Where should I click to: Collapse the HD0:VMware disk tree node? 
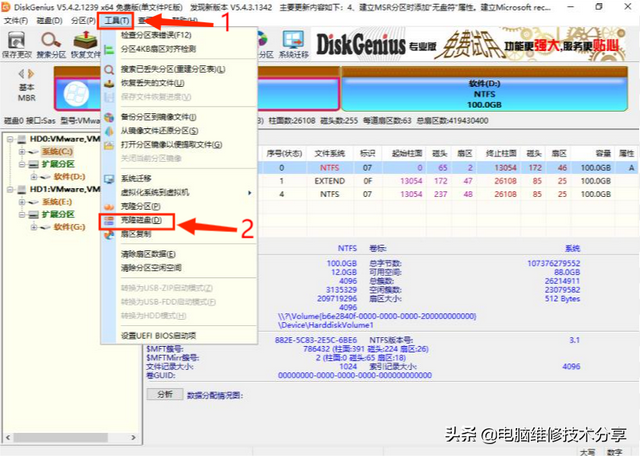point(10,139)
